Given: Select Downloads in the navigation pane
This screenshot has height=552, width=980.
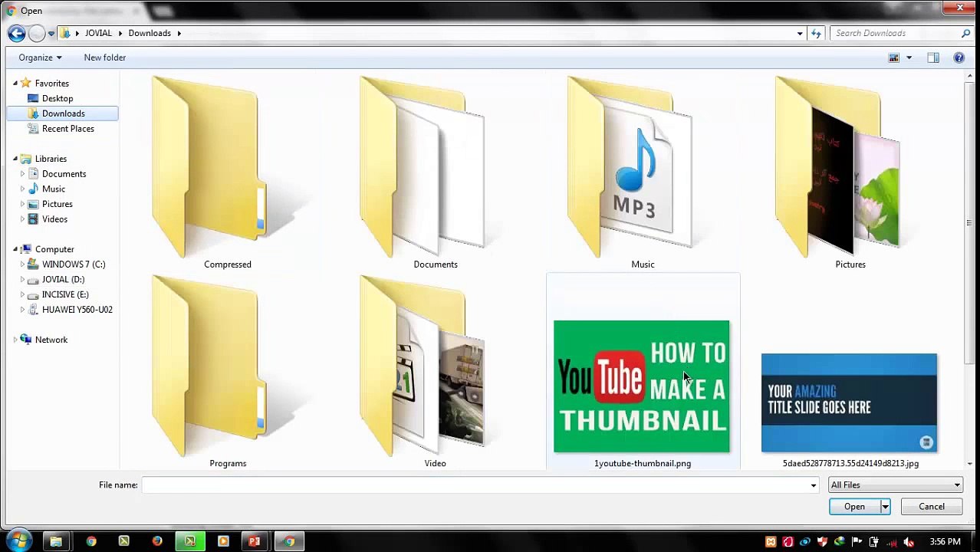Looking at the screenshot, I should pos(63,113).
